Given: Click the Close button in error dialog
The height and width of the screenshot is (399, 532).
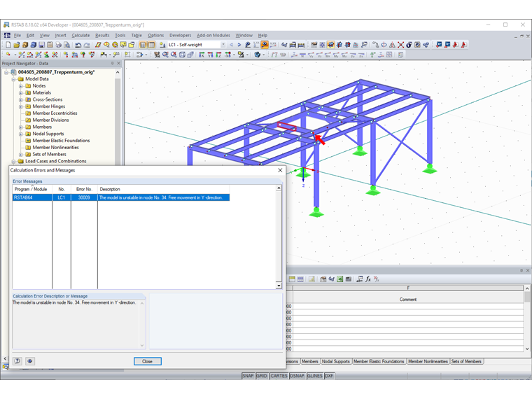Looking at the screenshot, I should (x=147, y=361).
